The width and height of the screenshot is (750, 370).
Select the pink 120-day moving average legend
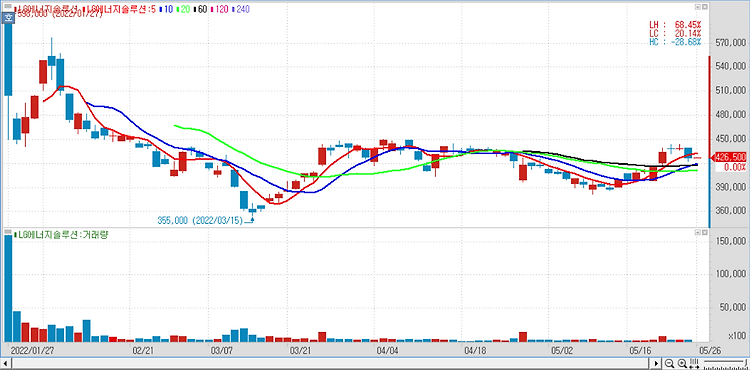[221, 9]
